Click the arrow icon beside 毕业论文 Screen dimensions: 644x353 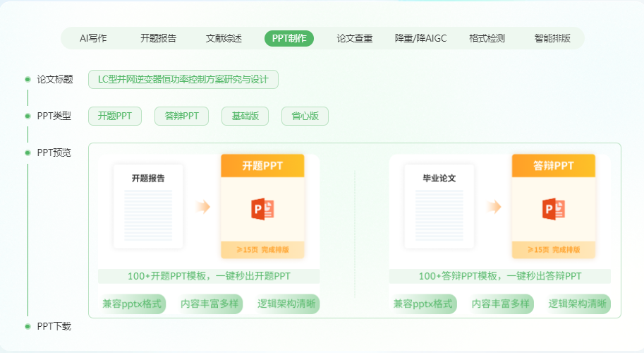[494, 206]
